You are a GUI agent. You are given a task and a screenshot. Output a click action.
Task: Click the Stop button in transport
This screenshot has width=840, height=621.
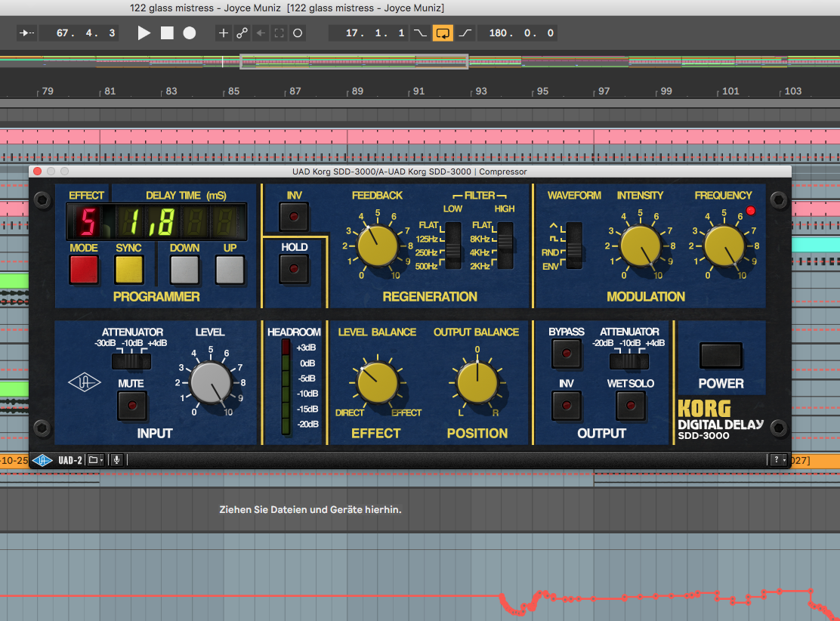click(x=167, y=33)
